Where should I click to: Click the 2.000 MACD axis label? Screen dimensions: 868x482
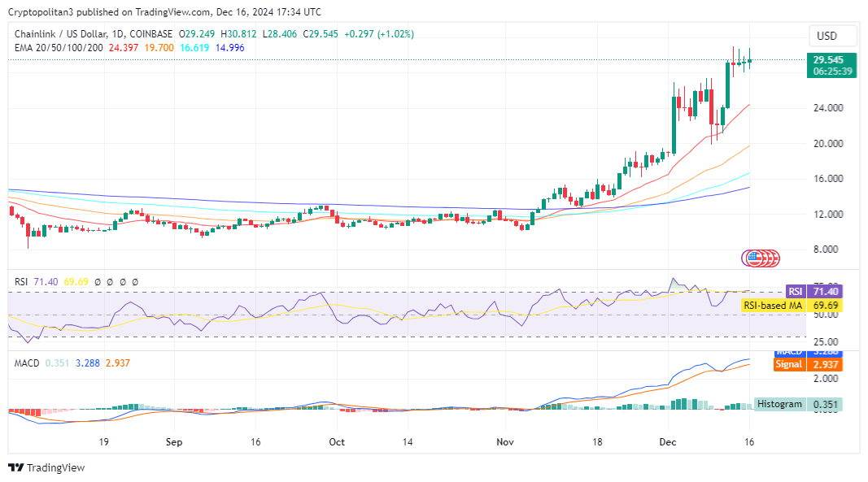(x=826, y=379)
